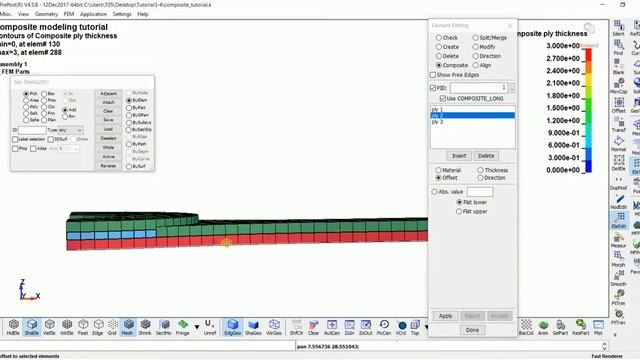Viewport: 640px width, 360px height.
Task: Set view to Top
Action: (x=415, y=327)
